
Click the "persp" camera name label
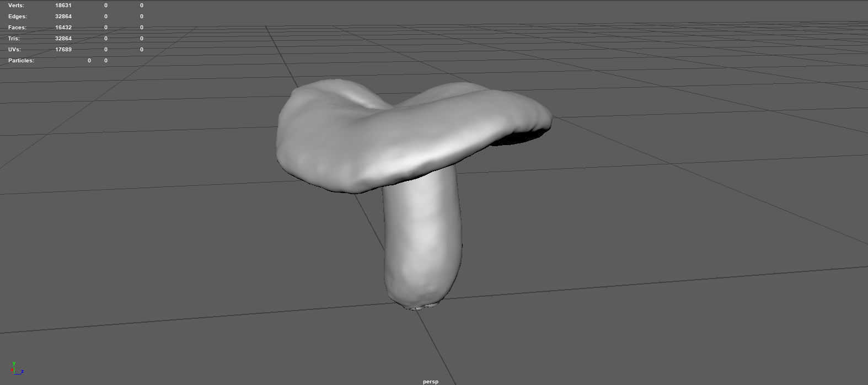431,381
